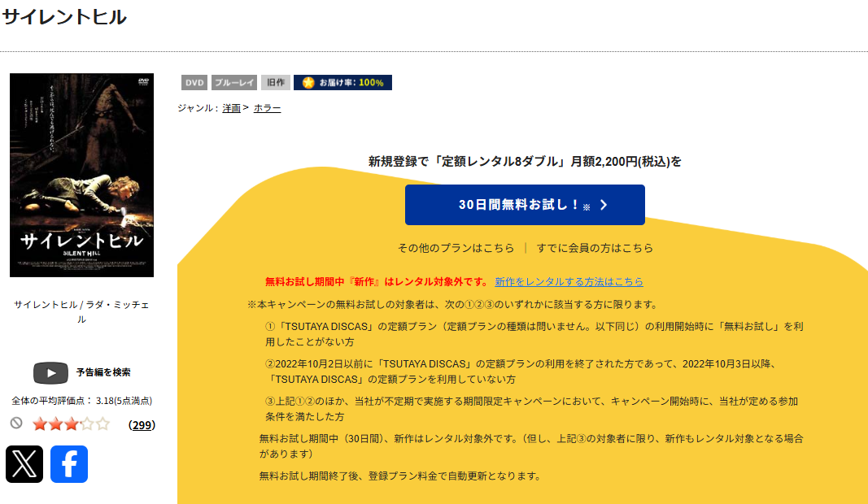The width and height of the screenshot is (868, 504).
Task: Open その他のプランはこちら link
Action: coord(456,248)
